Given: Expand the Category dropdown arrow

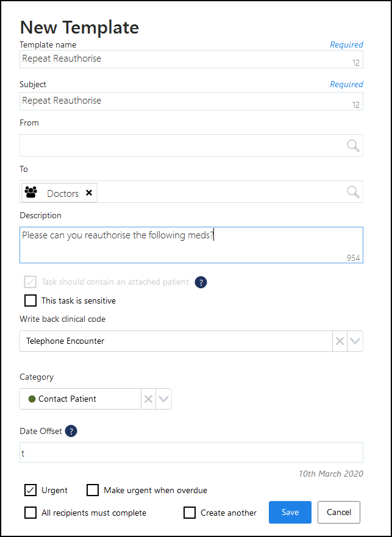Looking at the screenshot, I should pos(163,399).
